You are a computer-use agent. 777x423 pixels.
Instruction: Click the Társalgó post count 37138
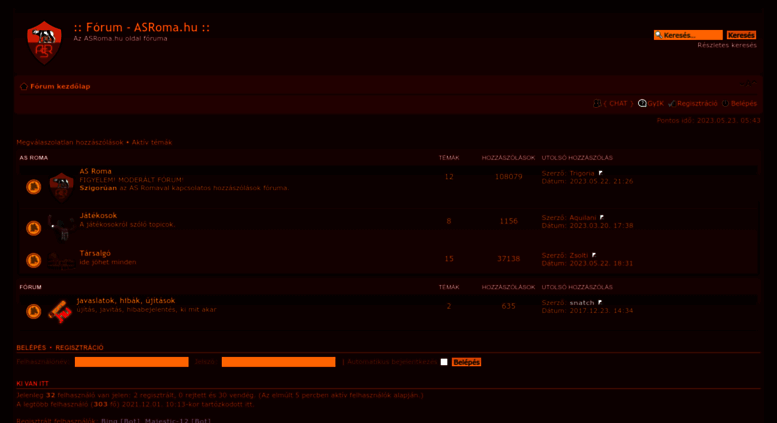tap(508, 259)
